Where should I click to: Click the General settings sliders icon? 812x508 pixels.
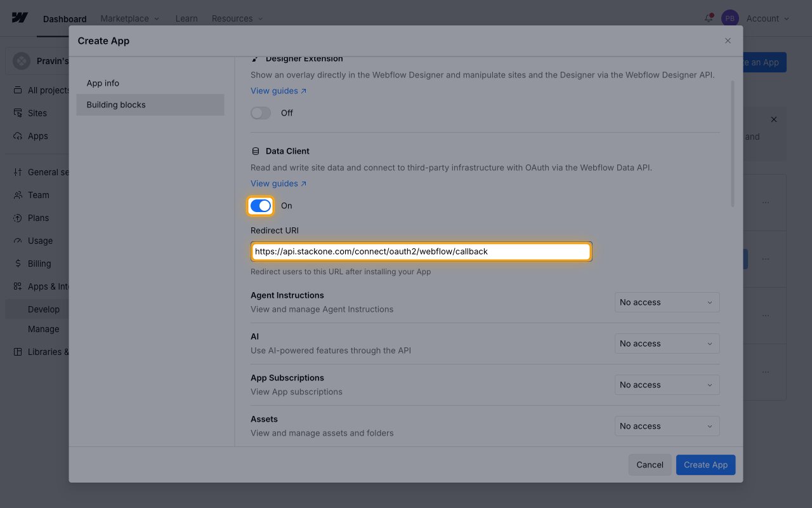pyautogui.click(x=18, y=172)
